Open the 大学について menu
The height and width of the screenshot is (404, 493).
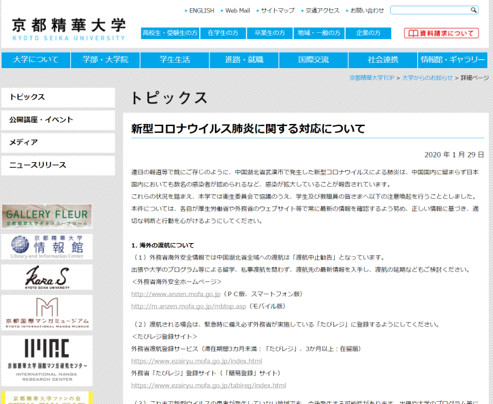pos(36,60)
